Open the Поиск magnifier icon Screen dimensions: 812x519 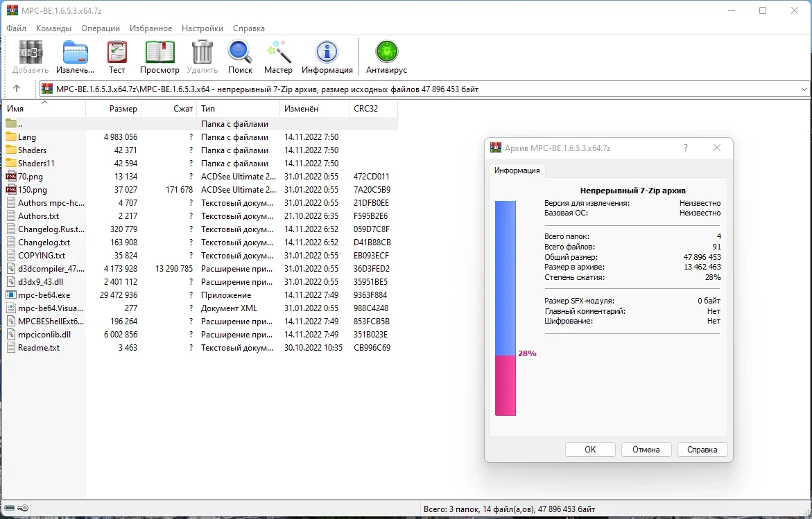[241, 52]
